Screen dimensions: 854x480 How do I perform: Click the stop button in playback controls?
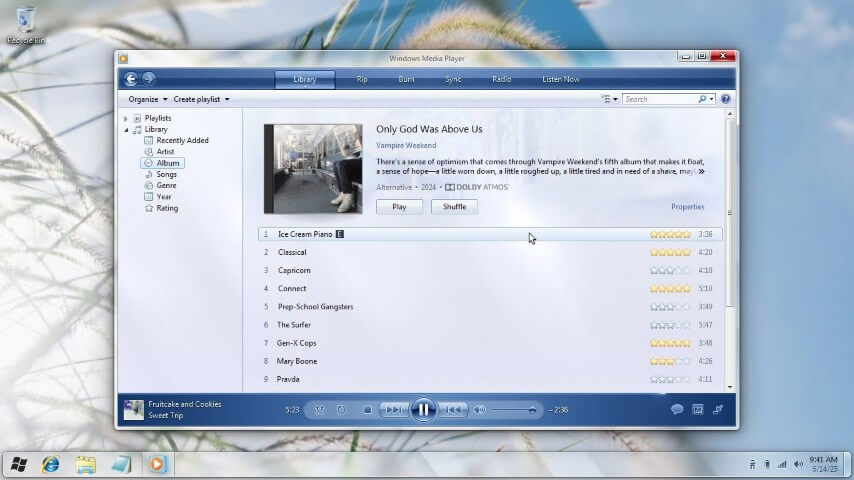(367, 409)
